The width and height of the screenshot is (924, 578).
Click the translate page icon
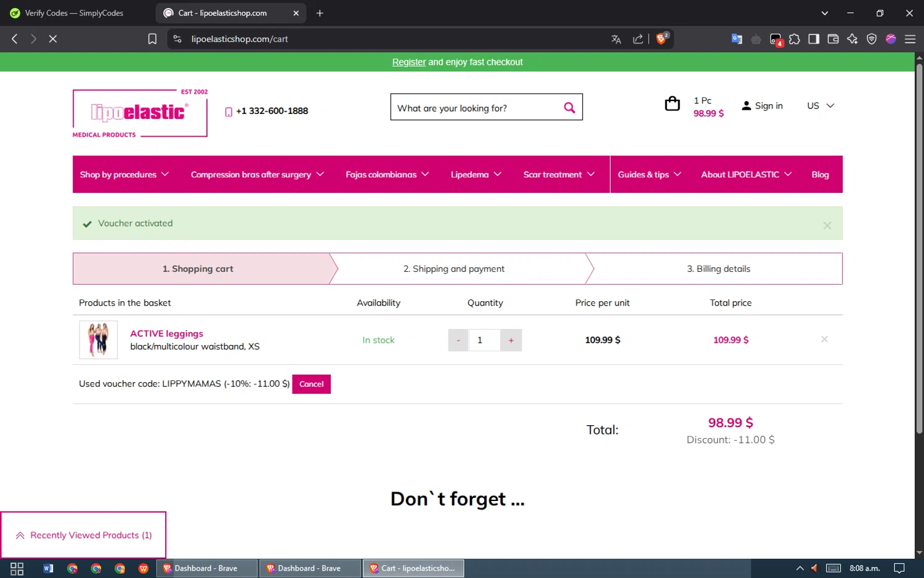click(616, 39)
